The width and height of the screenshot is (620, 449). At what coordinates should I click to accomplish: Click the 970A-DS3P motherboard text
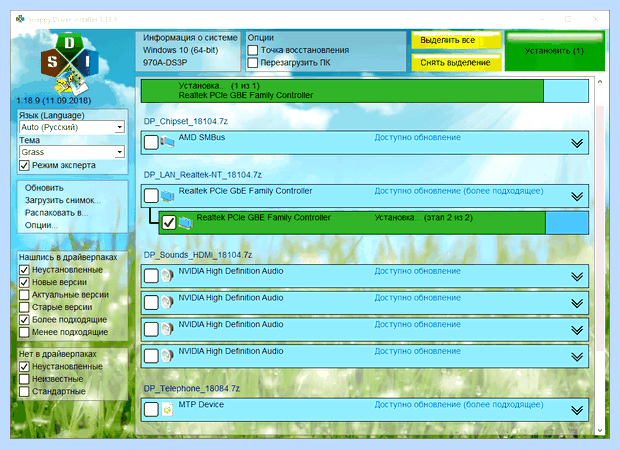click(165, 62)
